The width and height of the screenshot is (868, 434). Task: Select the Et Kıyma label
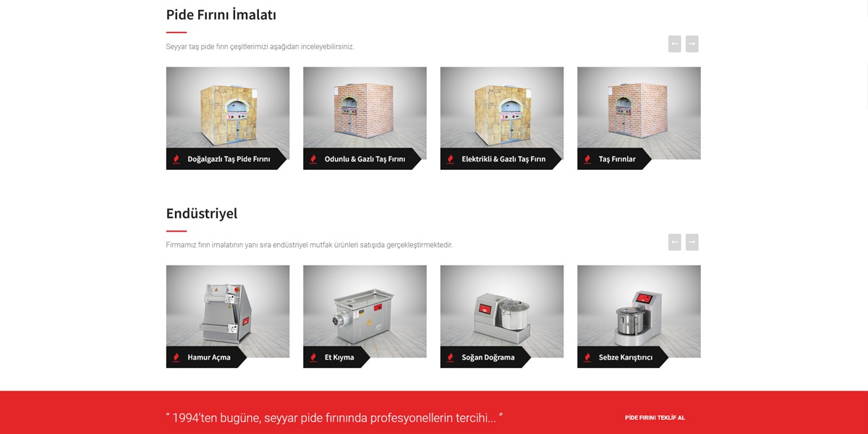point(339,357)
